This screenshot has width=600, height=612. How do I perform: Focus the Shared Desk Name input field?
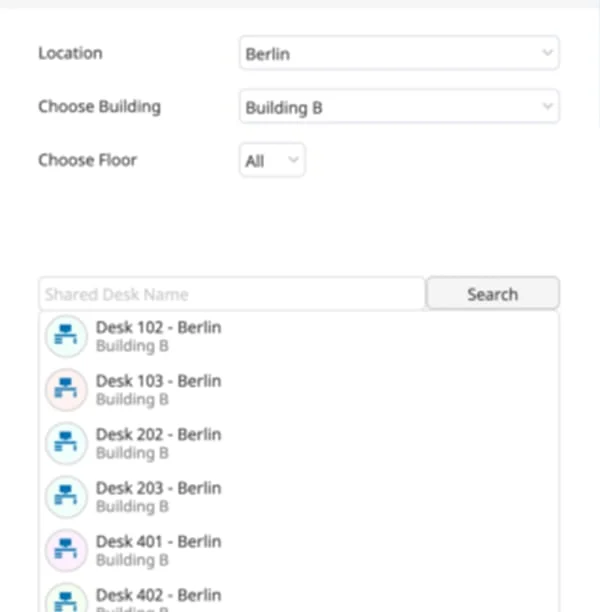pyautogui.click(x=231, y=294)
